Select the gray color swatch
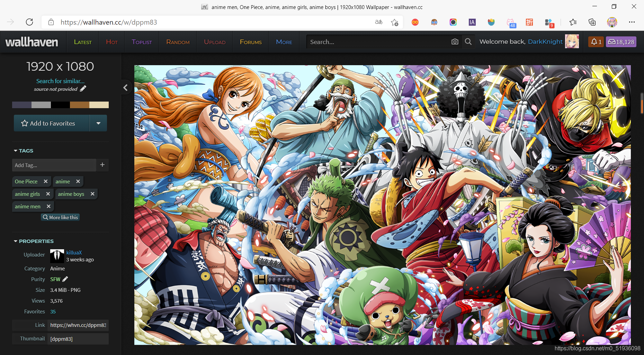This screenshot has height=355, width=644. pyautogui.click(x=41, y=105)
